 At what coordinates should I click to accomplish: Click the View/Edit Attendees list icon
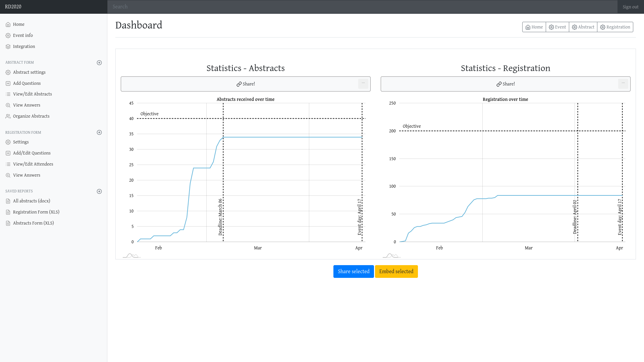8,164
